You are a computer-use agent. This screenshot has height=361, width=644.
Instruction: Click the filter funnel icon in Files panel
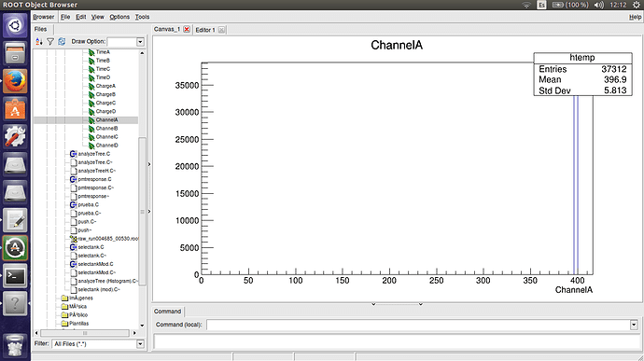tap(50, 41)
